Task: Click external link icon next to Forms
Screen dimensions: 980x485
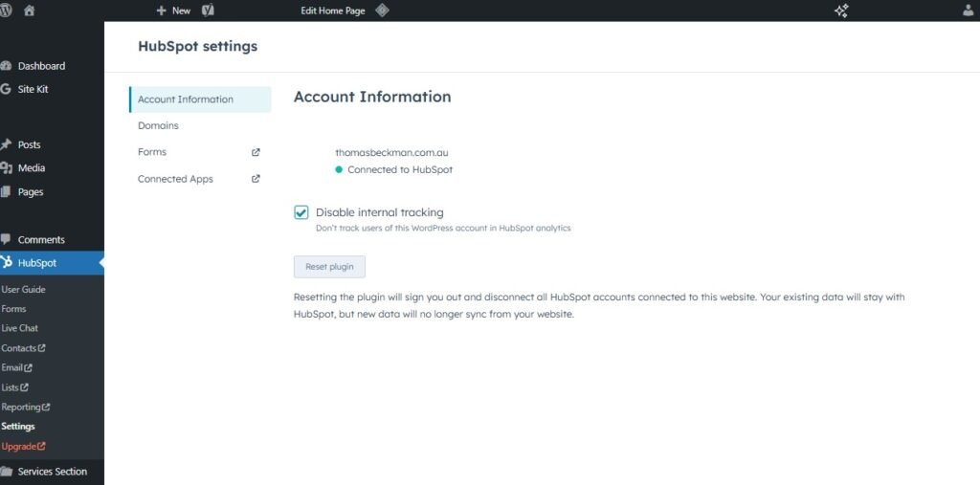Action: (256, 152)
